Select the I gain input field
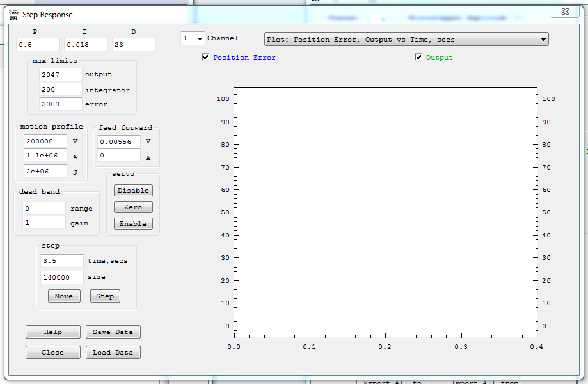The width and height of the screenshot is (588, 384). [x=85, y=45]
